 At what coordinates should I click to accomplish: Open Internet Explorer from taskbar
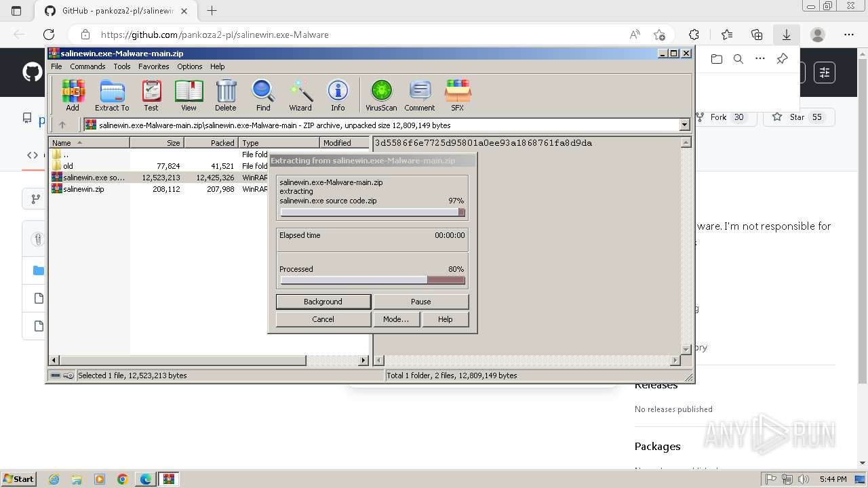tap(54, 479)
